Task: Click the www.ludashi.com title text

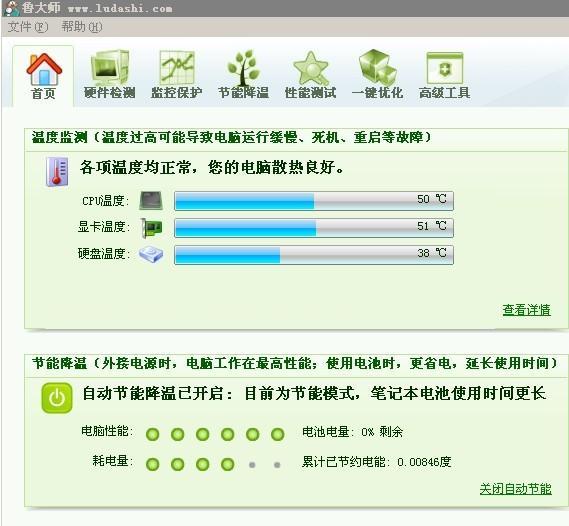Action: coord(120,8)
